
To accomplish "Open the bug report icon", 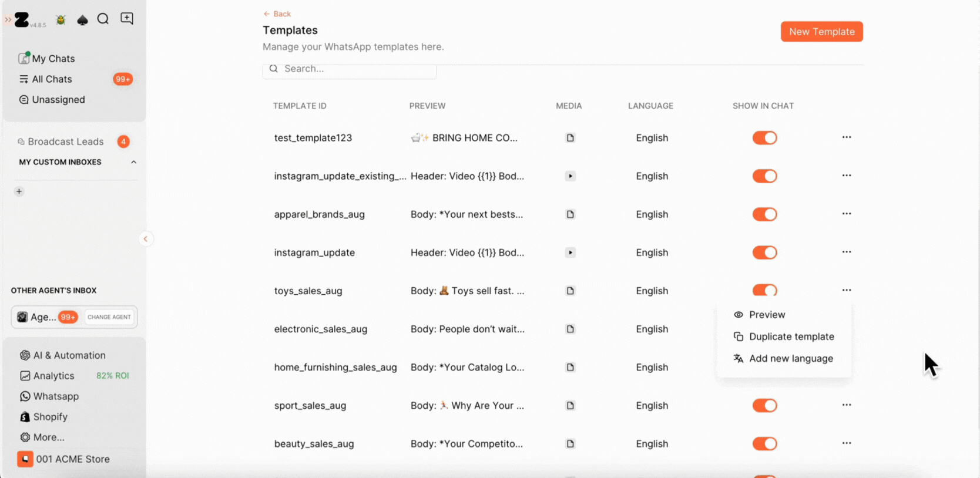I will [x=61, y=20].
